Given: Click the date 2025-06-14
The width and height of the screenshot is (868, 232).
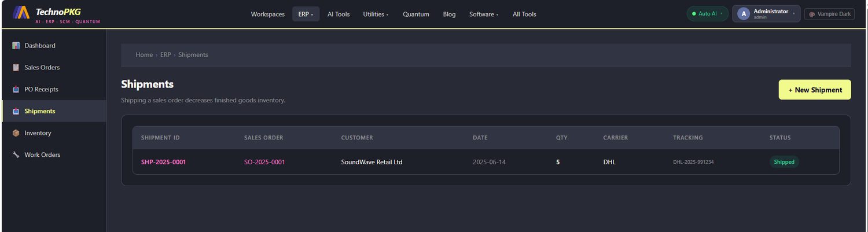Looking at the screenshot, I should click(489, 162).
